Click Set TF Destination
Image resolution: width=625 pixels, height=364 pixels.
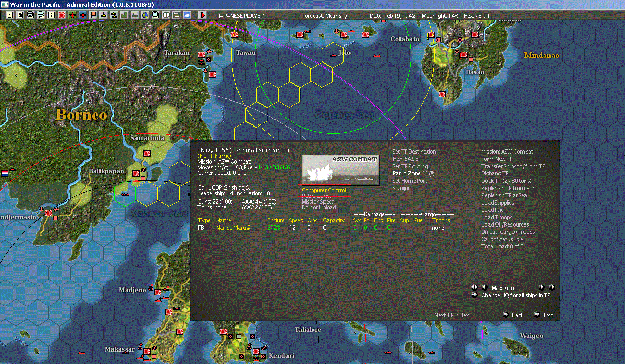(x=414, y=152)
